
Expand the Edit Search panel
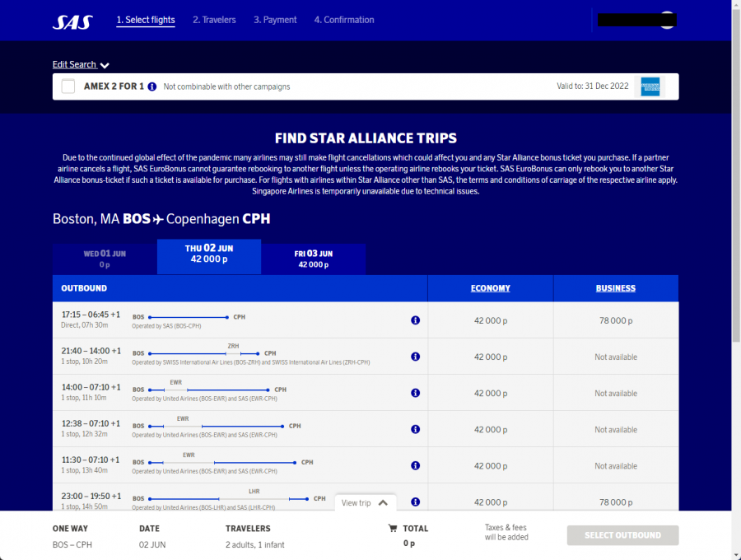(81, 64)
